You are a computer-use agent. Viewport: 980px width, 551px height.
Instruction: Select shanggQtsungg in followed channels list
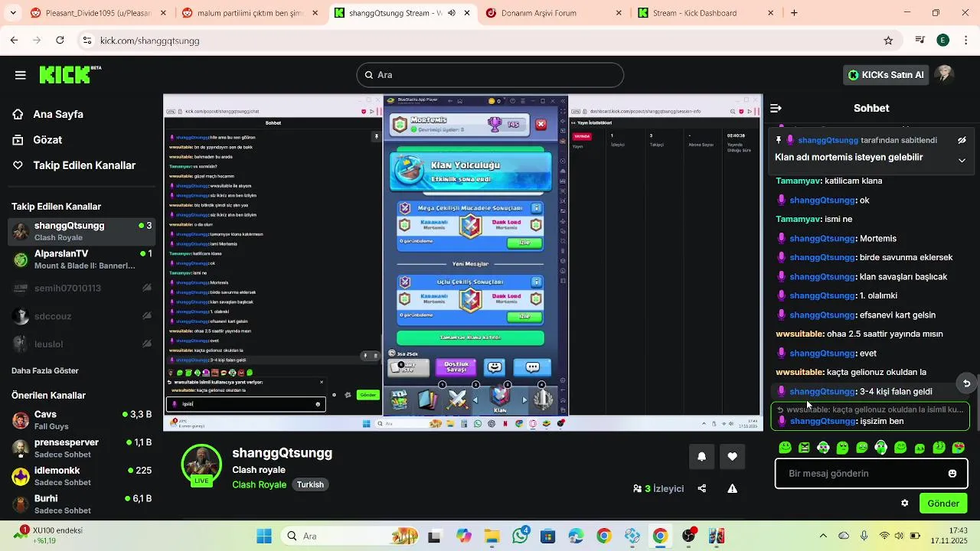(81, 230)
